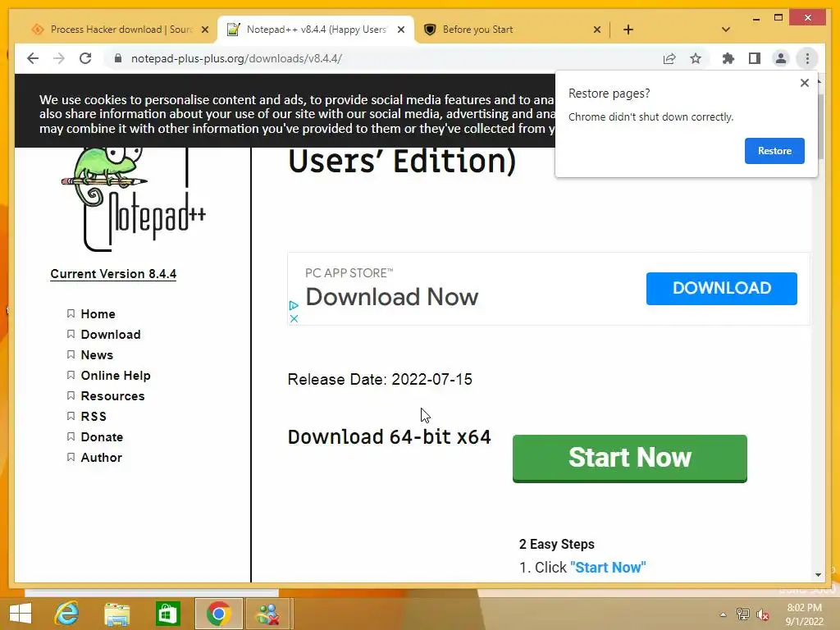The width and height of the screenshot is (840, 630).
Task: Expand the tab search chevron
Action: [726, 30]
